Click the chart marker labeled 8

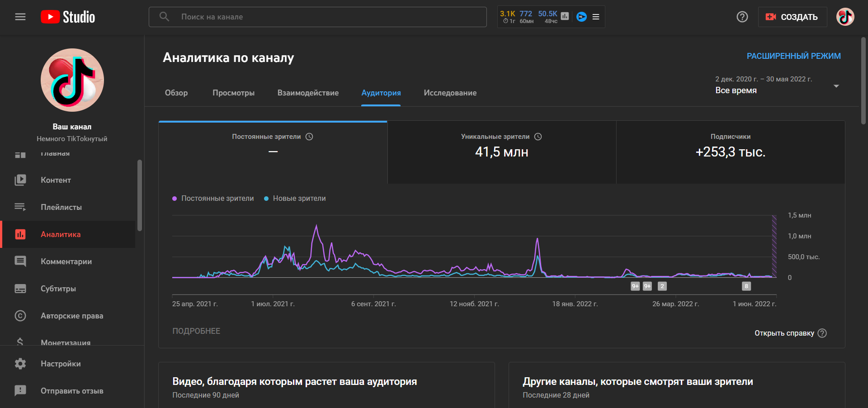[746, 286]
